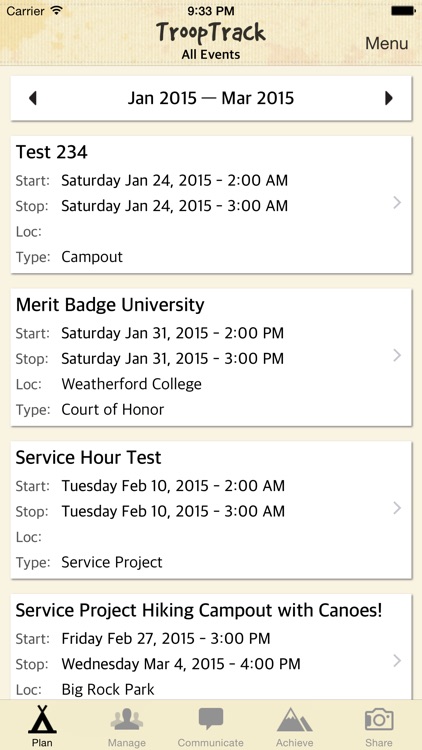Open the Plan tab tent icon

point(42,719)
